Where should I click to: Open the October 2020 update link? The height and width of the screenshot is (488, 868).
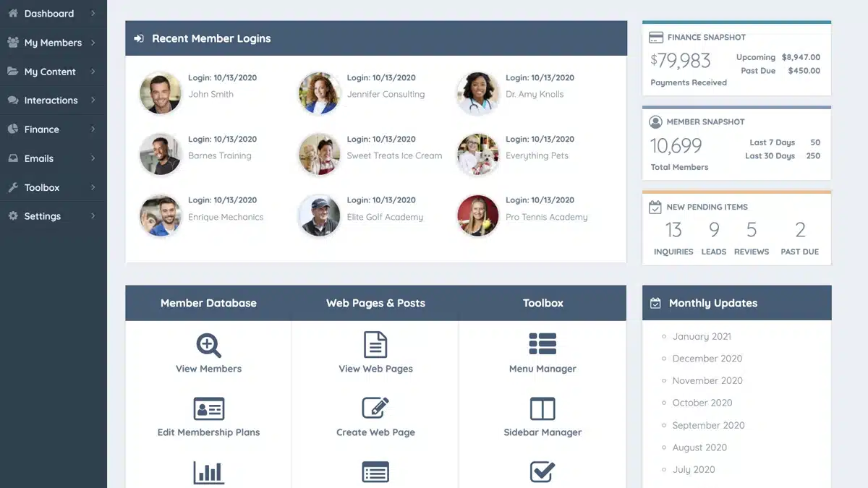tap(702, 403)
